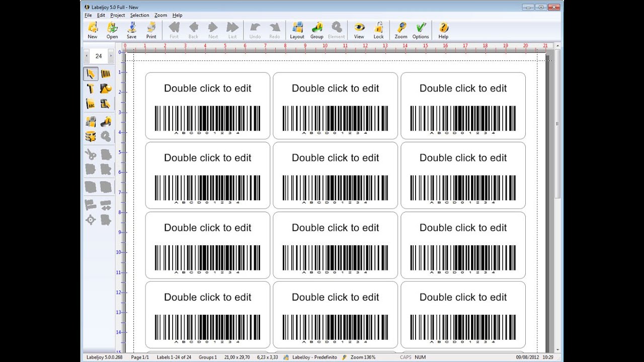Image resolution: width=644 pixels, height=362 pixels.
Task: Open the Zoom menu
Action: pyautogui.click(x=161, y=15)
